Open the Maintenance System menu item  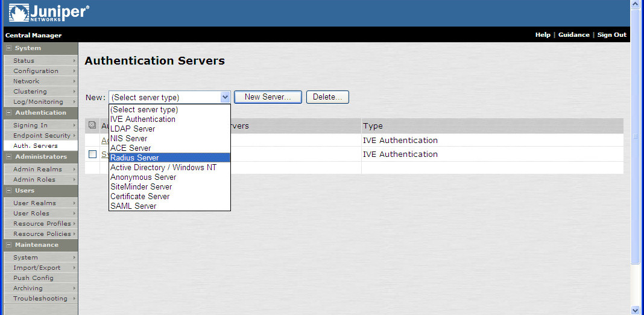click(x=40, y=257)
